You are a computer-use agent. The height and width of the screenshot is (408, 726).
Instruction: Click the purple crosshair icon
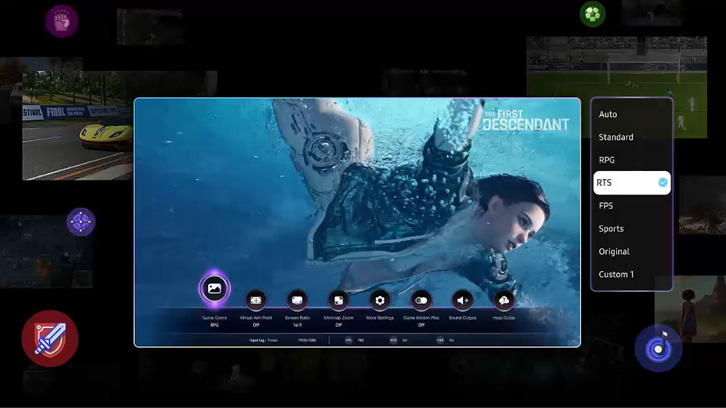tap(81, 222)
